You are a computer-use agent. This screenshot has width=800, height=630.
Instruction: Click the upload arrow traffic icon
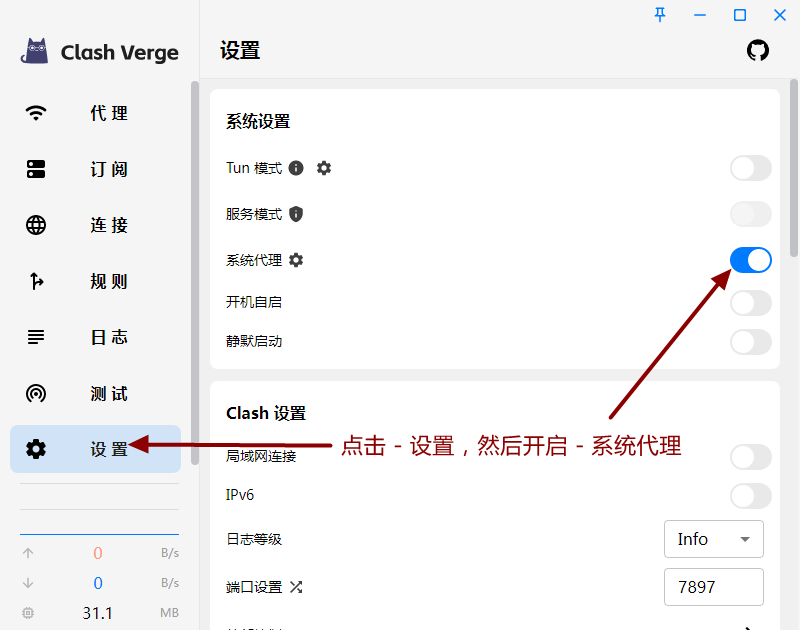point(28,553)
